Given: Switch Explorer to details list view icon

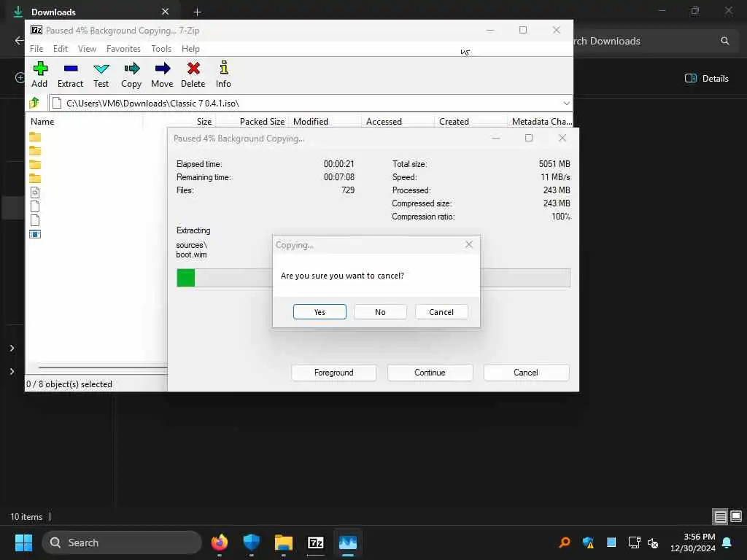Looking at the screenshot, I should point(720,517).
